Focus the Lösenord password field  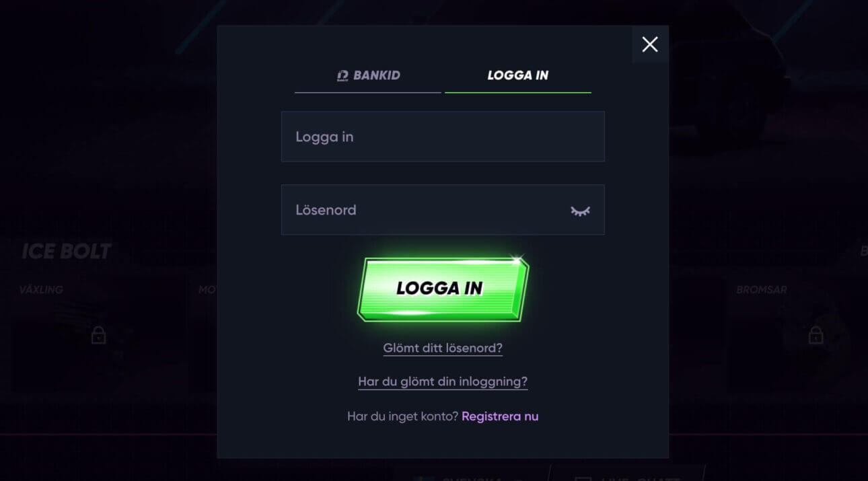443,210
